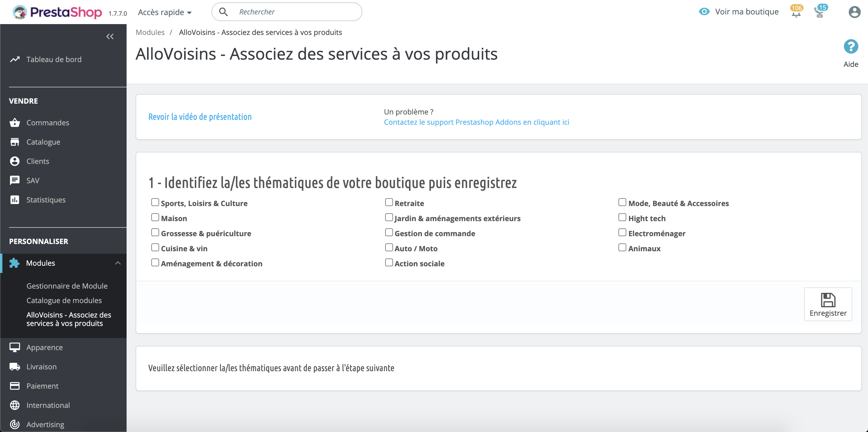Click the Catalogue store icon

(x=14, y=142)
